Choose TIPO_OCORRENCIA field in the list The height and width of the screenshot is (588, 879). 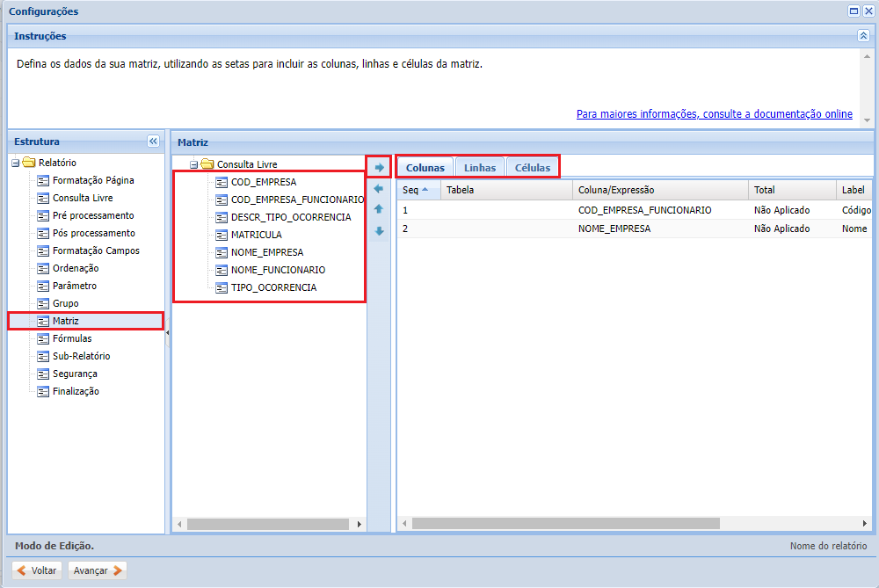pos(273,287)
